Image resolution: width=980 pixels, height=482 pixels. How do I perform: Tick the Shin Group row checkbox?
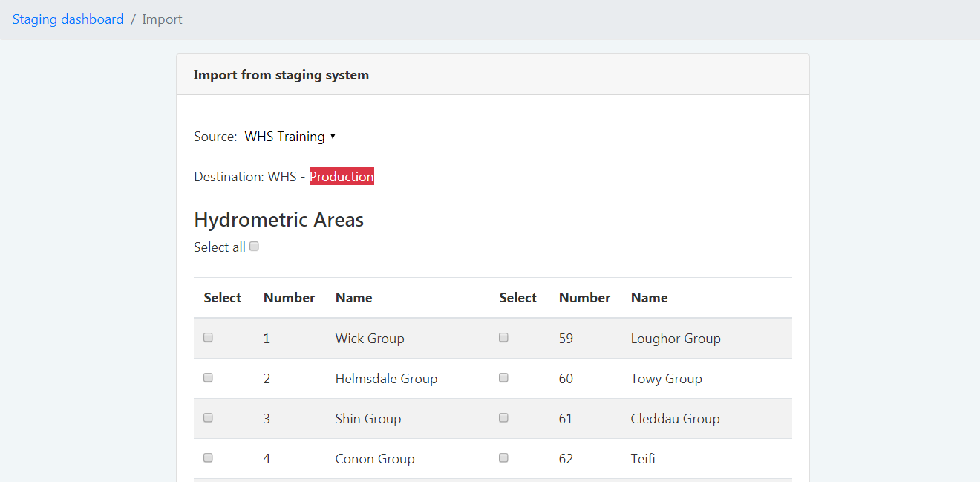[208, 417]
